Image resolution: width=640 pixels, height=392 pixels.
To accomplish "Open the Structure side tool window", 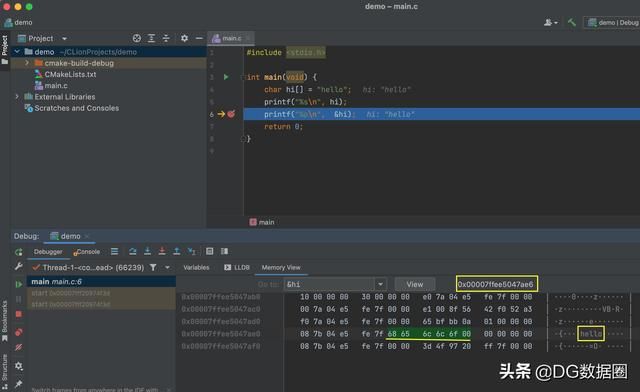I will point(4,371).
